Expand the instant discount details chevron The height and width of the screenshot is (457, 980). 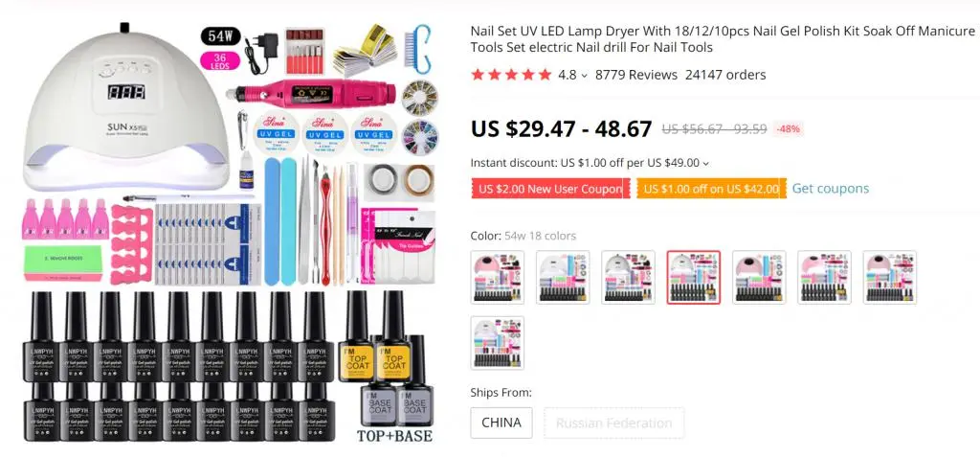pos(706,164)
